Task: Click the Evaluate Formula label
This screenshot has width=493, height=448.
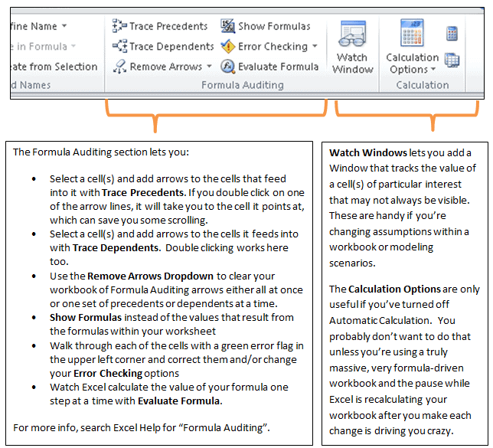Action: click(278, 67)
